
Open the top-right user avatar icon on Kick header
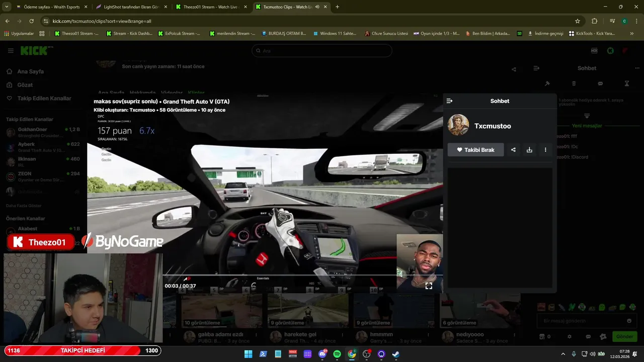(625, 51)
